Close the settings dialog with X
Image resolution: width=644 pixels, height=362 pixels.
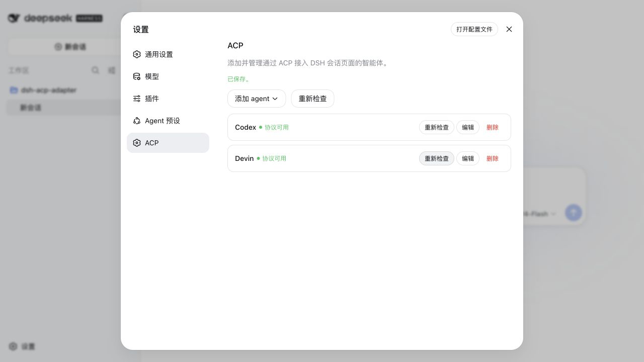click(x=509, y=29)
